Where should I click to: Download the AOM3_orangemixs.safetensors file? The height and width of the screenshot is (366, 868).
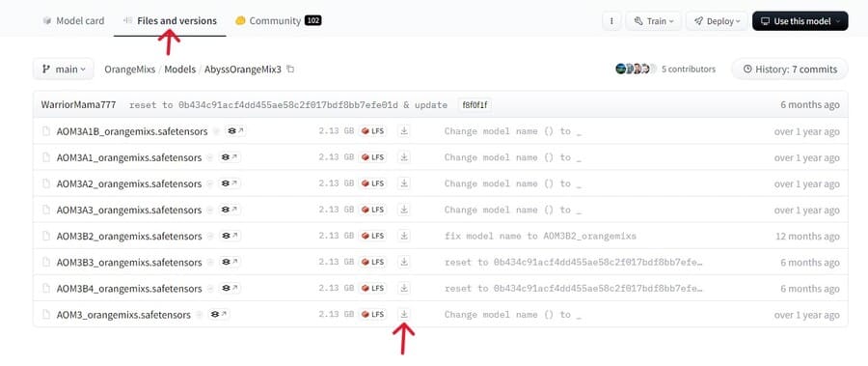tap(404, 314)
